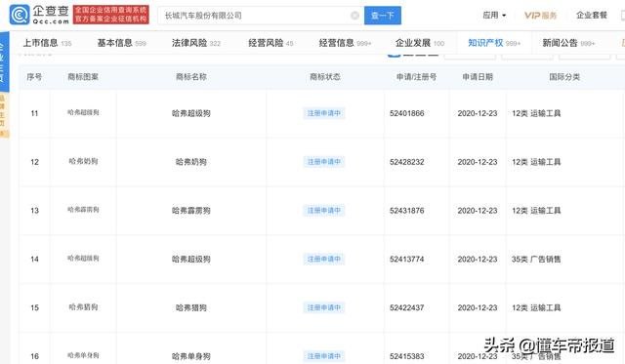Viewport: 625px width, 364px height.
Task: Switch to the 经营信息 tab
Action: 345,43
